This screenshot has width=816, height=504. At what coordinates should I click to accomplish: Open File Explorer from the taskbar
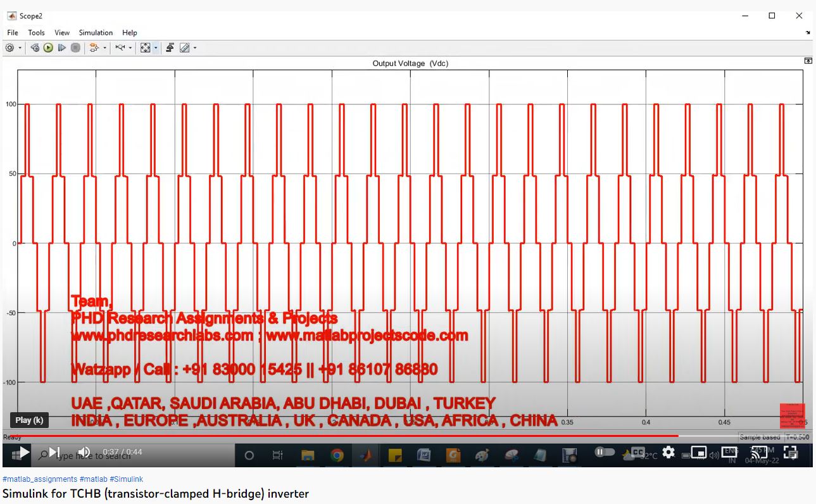tap(308, 455)
